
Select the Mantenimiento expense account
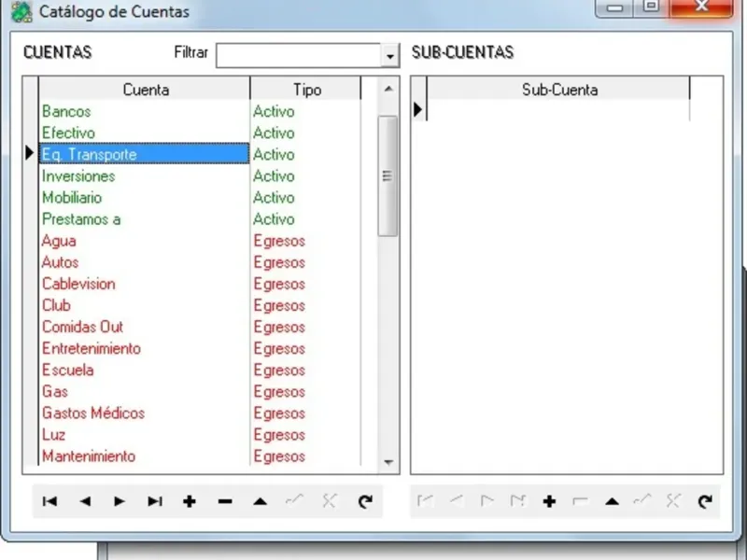[x=145, y=456]
